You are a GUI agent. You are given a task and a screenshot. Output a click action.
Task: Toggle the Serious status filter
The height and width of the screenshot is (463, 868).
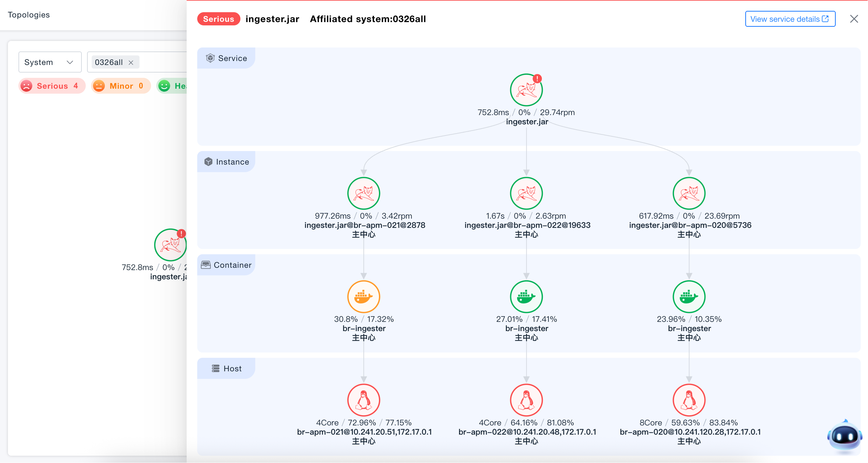51,86
